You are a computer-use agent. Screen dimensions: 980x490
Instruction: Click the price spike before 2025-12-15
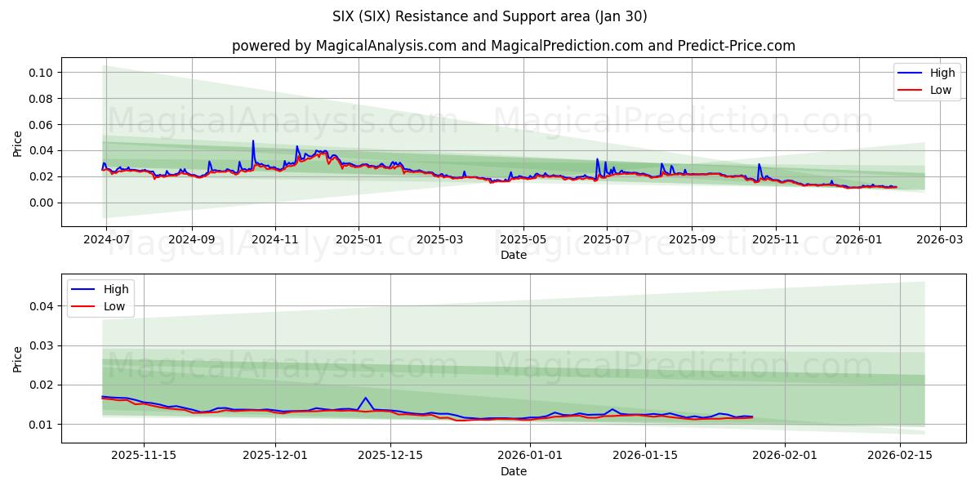pyautogui.click(x=365, y=398)
